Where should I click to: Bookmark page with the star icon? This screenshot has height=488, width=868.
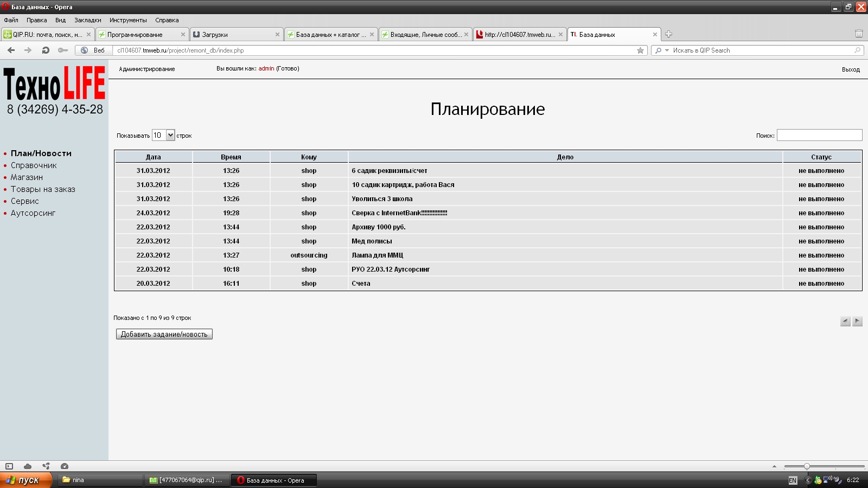(640, 50)
